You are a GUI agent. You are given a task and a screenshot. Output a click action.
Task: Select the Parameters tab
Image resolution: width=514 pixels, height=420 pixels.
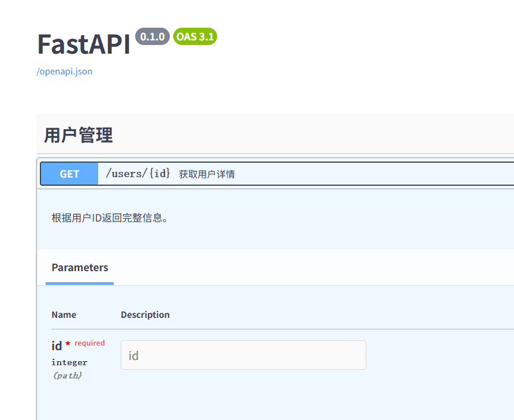click(80, 268)
